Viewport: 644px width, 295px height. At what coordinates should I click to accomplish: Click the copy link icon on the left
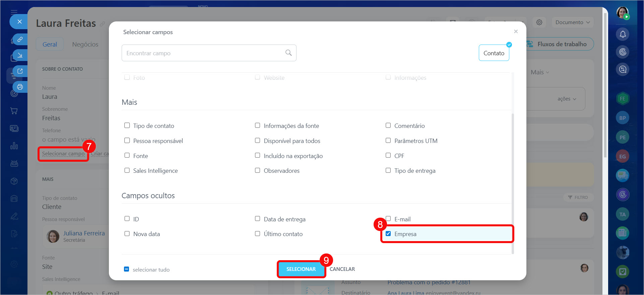point(20,39)
